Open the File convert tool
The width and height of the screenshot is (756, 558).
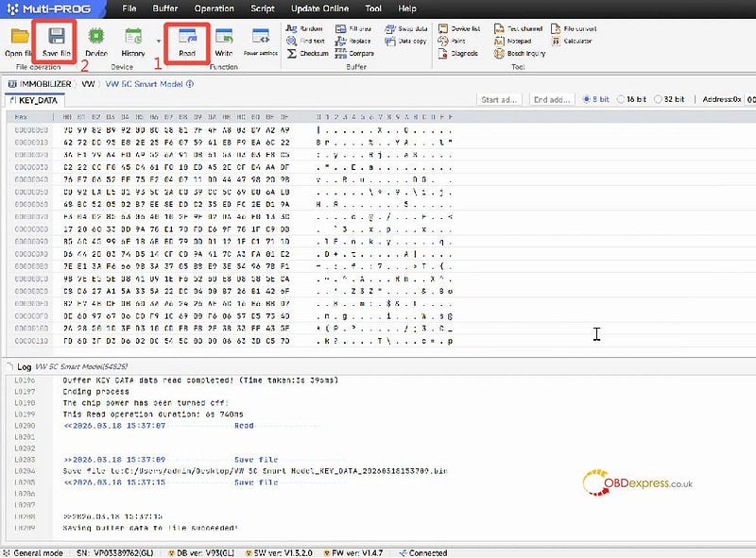tap(574, 28)
